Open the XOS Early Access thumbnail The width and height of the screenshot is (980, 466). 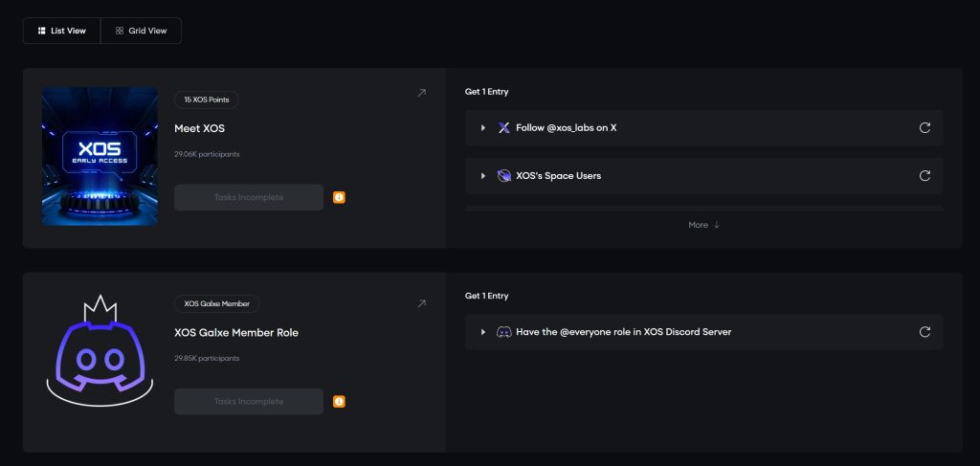coord(100,156)
